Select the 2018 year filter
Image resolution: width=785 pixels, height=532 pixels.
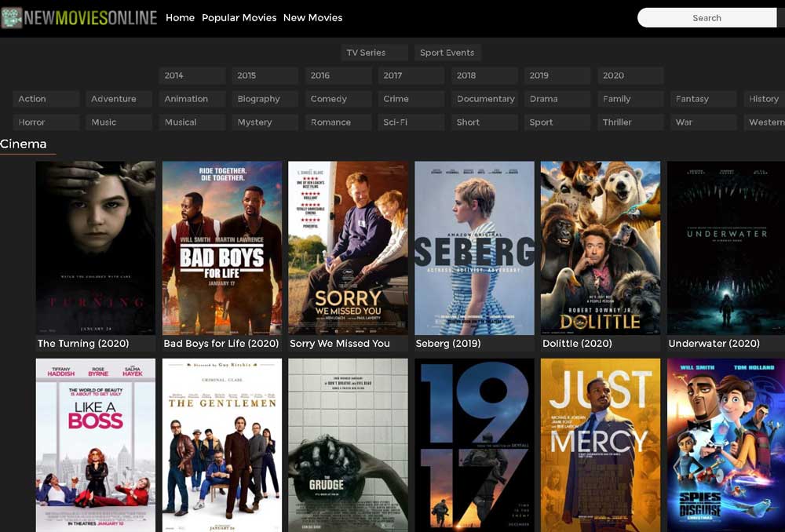pos(484,75)
